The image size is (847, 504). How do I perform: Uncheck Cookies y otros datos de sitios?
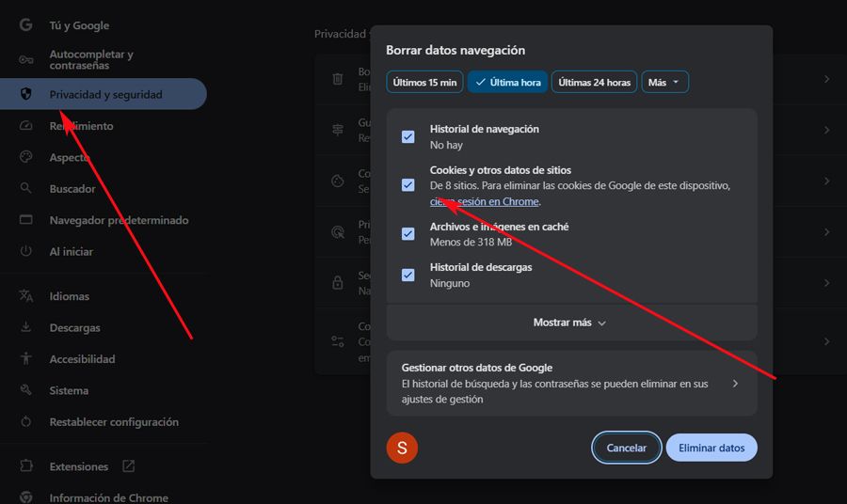(x=408, y=185)
